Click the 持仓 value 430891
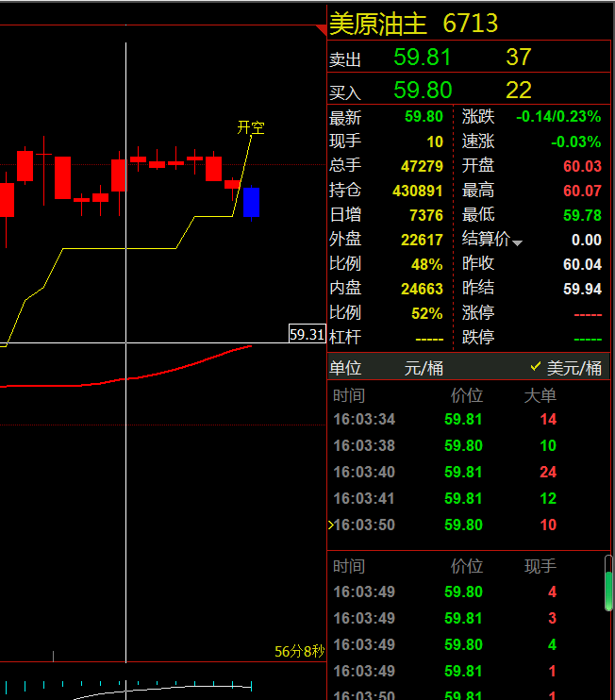 [417, 191]
